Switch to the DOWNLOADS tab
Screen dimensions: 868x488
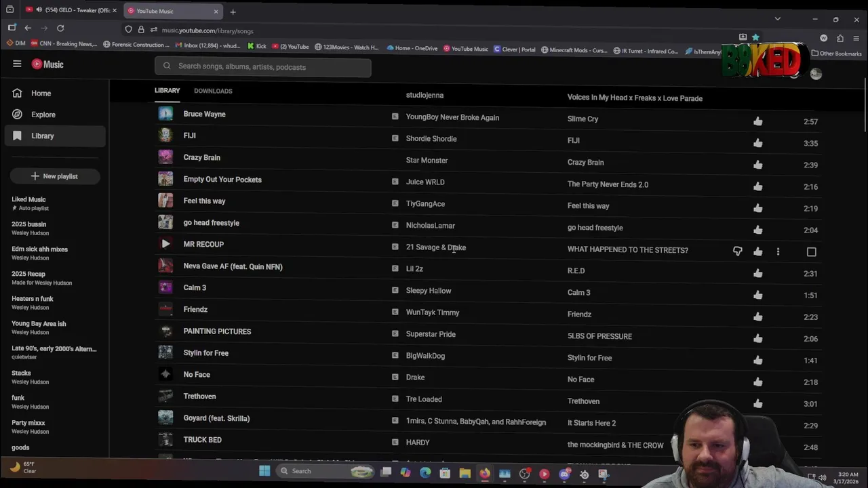213,91
